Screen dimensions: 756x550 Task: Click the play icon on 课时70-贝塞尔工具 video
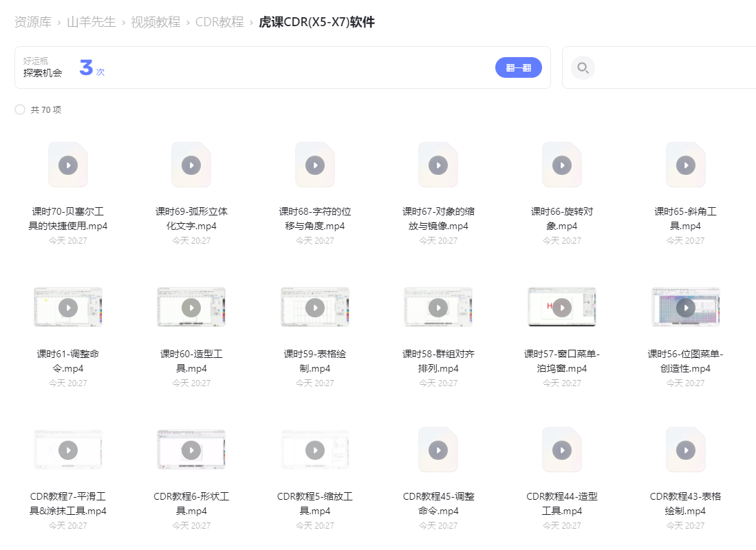(x=67, y=164)
